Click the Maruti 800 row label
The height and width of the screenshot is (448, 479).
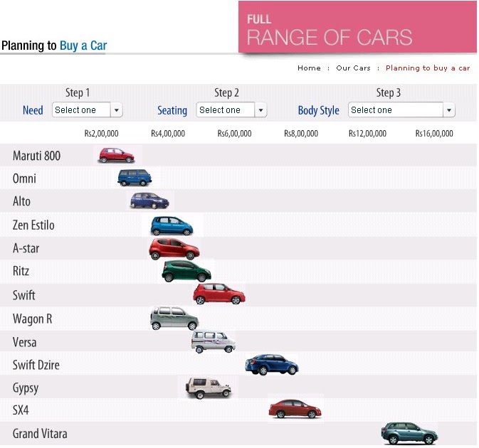click(36, 156)
